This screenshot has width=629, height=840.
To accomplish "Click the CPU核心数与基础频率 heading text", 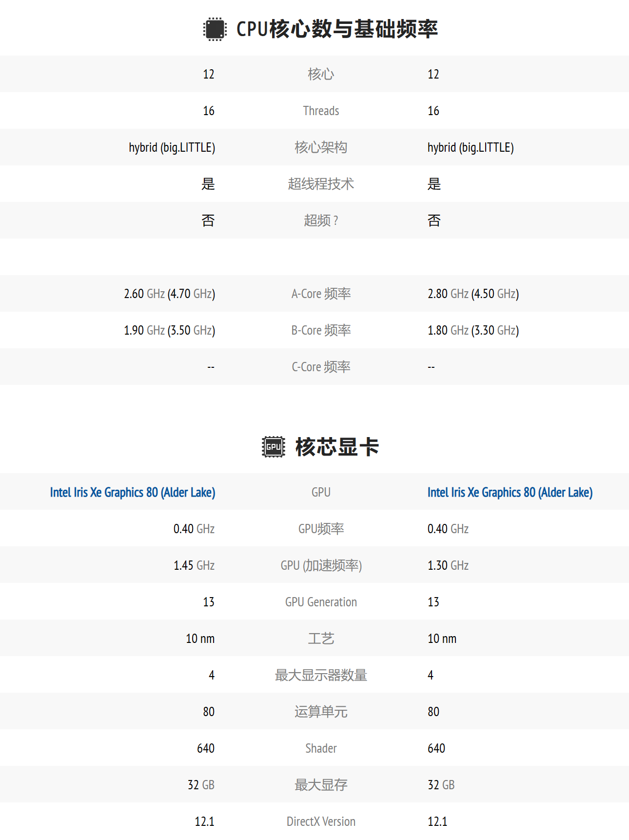I will [x=337, y=29].
